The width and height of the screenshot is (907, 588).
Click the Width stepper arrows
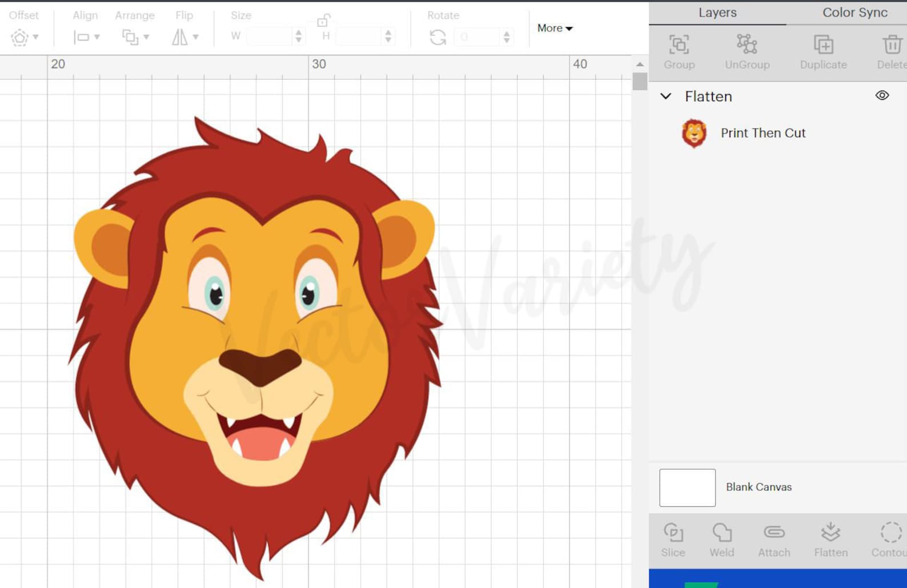pos(298,37)
